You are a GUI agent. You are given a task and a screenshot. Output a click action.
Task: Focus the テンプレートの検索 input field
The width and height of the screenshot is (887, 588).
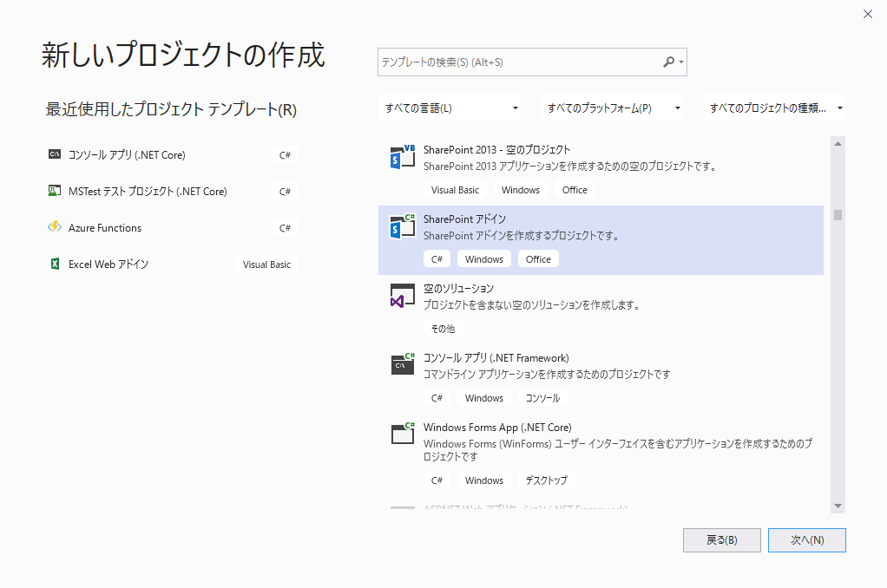[x=519, y=62]
